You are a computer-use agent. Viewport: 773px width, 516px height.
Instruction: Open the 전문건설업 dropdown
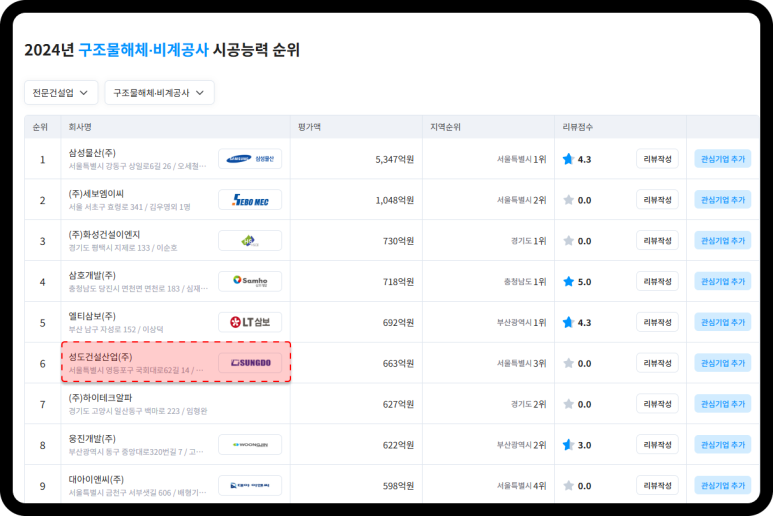pos(61,93)
